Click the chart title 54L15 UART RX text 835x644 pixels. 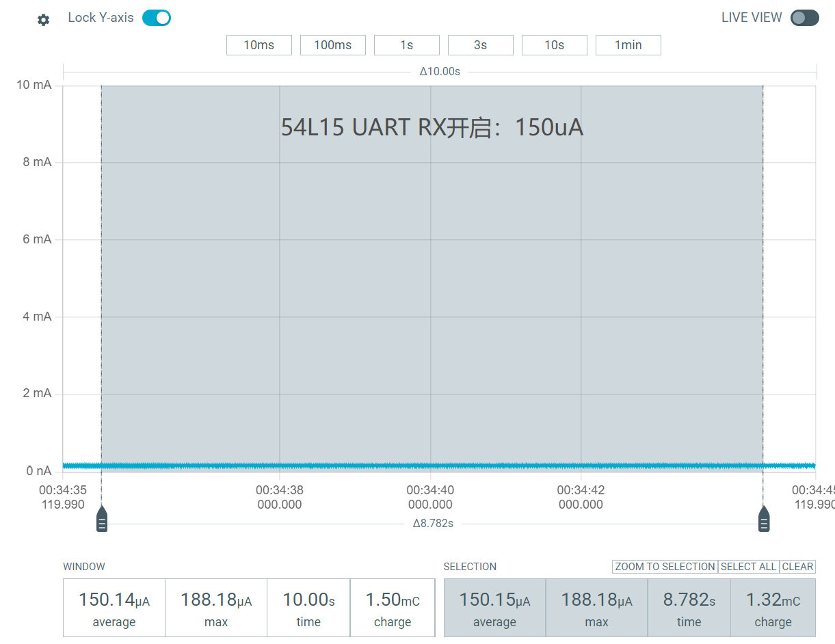(432, 127)
